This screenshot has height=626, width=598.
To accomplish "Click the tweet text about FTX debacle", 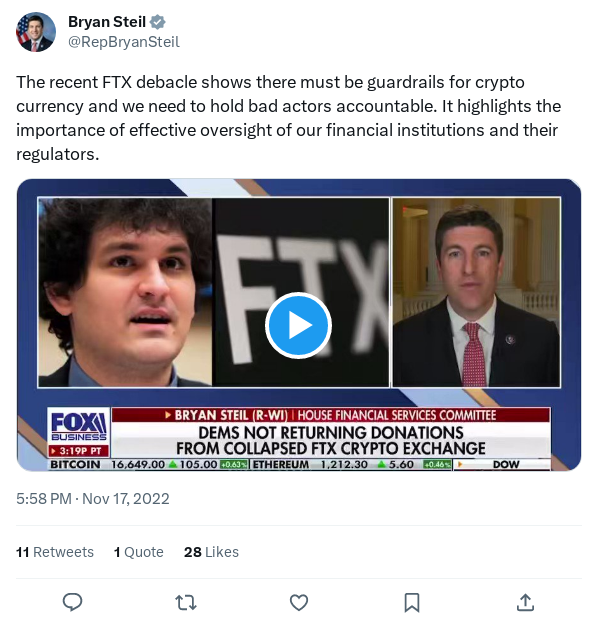I will click(289, 118).
